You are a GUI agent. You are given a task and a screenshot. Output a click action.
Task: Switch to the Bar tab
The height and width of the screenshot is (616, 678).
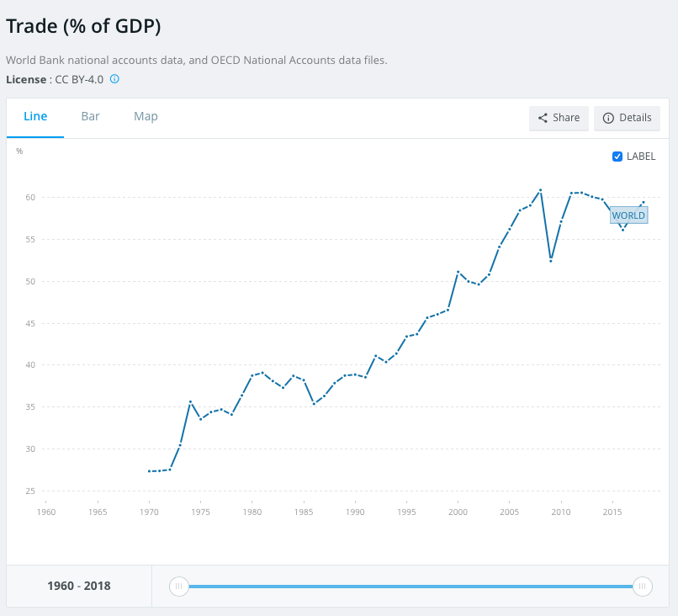(x=90, y=116)
